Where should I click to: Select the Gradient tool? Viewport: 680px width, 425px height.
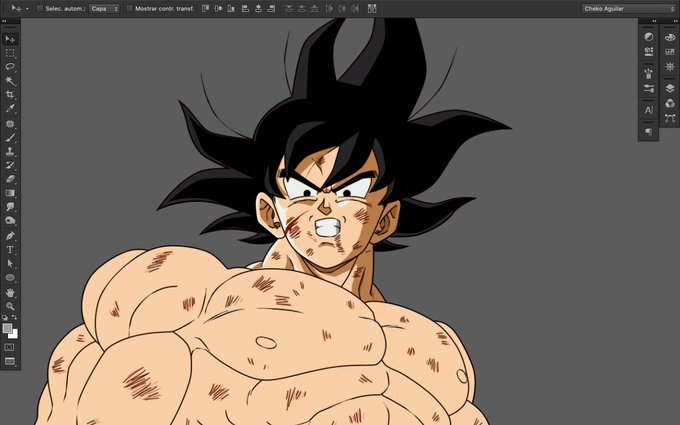(x=10, y=193)
